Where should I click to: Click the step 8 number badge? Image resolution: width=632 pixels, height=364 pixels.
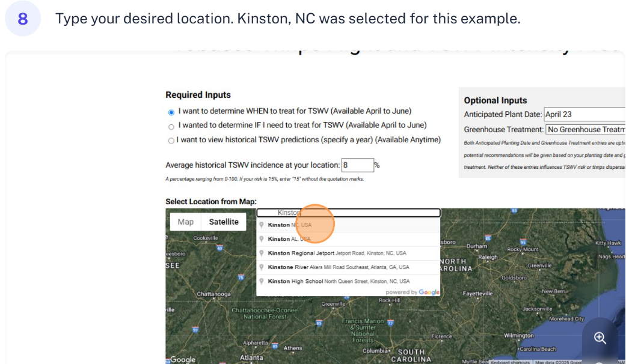[x=22, y=19]
